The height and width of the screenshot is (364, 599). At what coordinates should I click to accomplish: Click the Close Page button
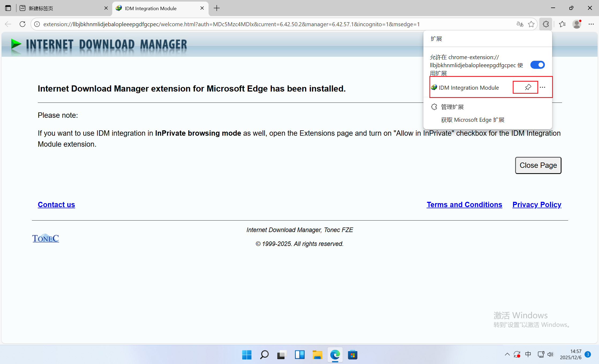click(x=538, y=165)
